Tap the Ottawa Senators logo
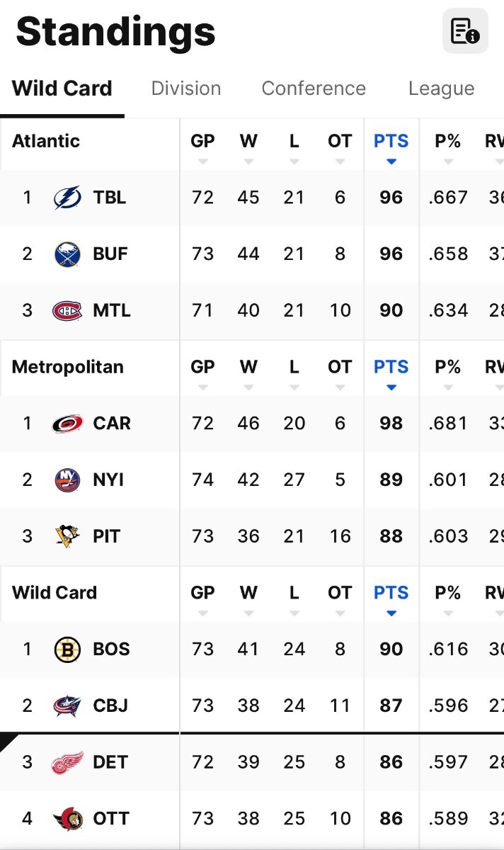The height and width of the screenshot is (850, 504). pos(67,819)
